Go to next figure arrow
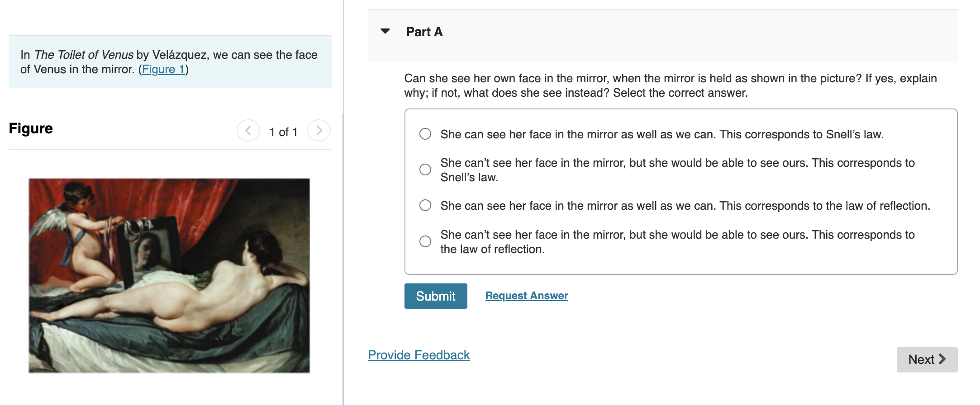Viewport: 980px width, 405px height. (x=319, y=131)
